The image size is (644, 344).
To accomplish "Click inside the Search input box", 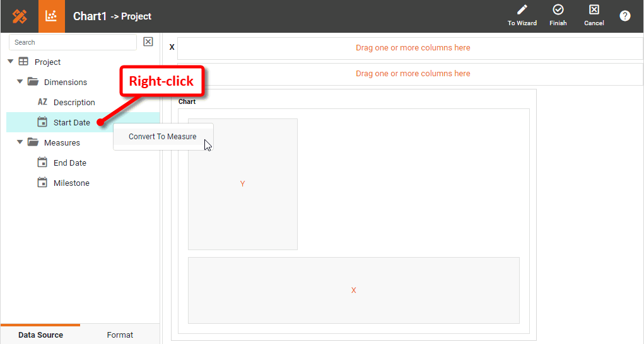I will [x=73, y=42].
